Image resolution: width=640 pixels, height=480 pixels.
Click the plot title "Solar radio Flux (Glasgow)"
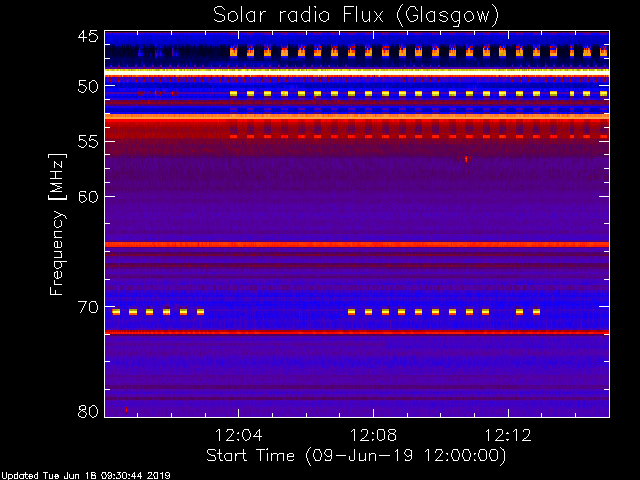pyautogui.click(x=356, y=16)
